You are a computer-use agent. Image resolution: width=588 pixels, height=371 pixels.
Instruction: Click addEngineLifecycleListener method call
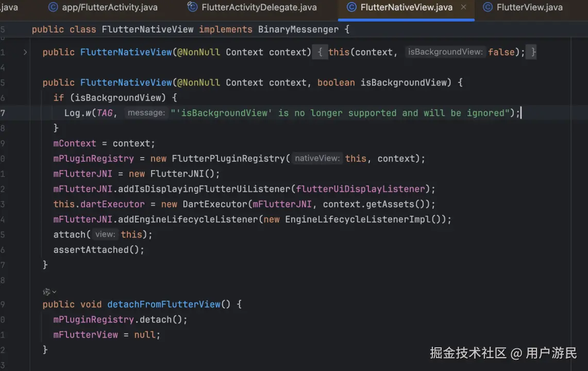click(x=188, y=219)
